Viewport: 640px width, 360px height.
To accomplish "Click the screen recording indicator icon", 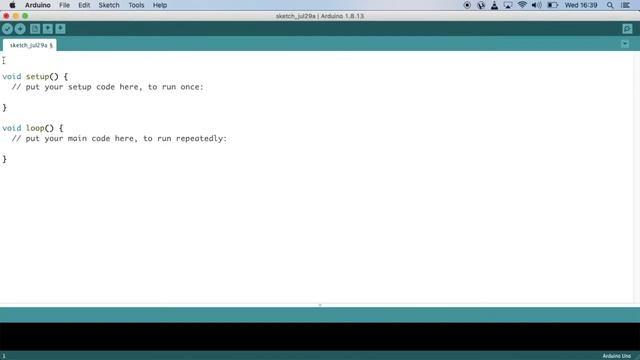I will 467,5.
